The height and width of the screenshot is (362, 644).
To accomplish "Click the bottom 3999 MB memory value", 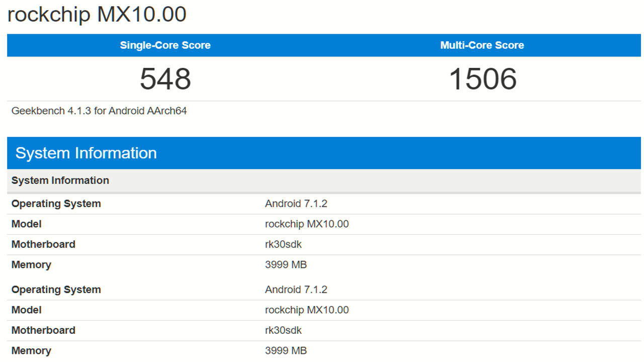I will click(x=286, y=350).
